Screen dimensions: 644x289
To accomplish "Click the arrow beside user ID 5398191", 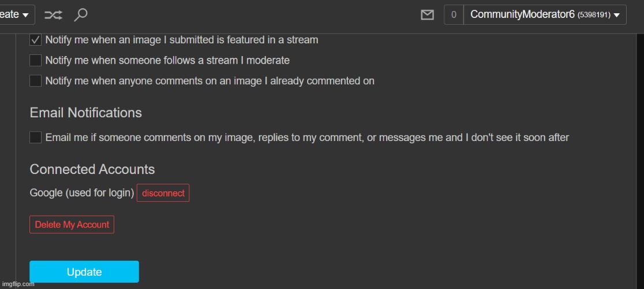I will pos(617,16).
